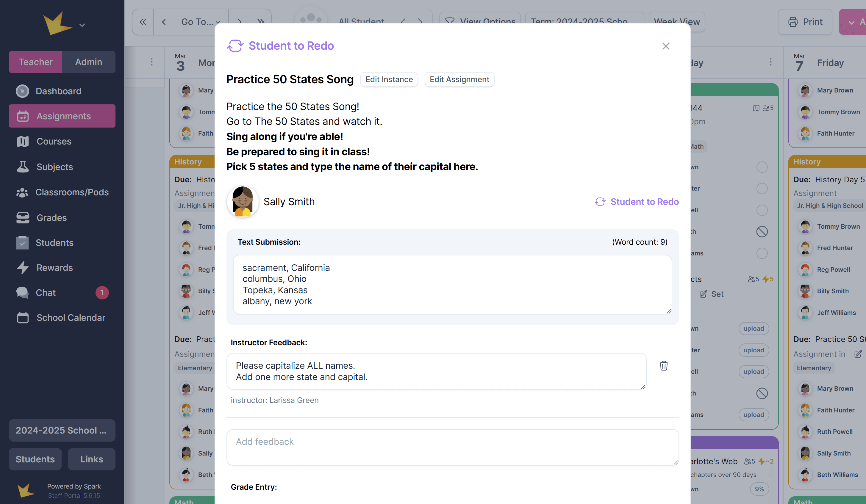Select Courses in sidebar menu
The image size is (866, 504).
tap(54, 142)
